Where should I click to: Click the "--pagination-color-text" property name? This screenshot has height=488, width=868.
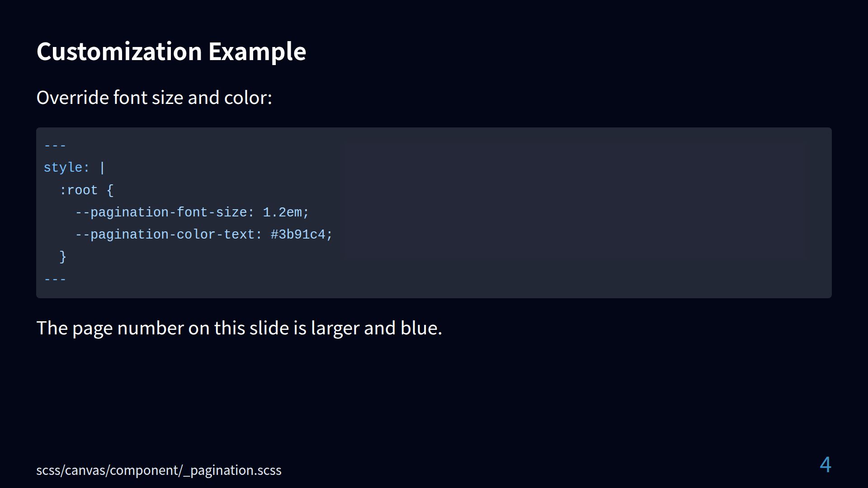coord(165,235)
